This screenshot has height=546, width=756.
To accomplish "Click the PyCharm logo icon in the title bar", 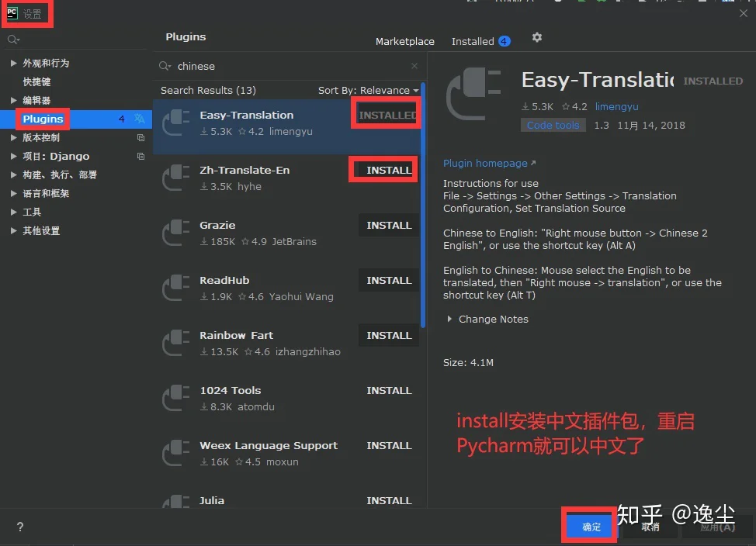I will 12,13.
